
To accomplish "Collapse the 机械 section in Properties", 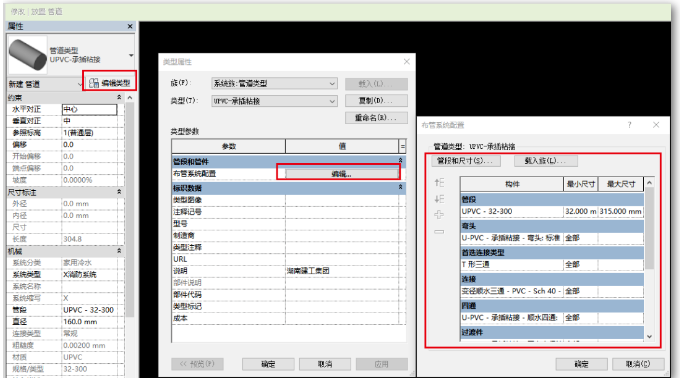I will [x=119, y=251].
